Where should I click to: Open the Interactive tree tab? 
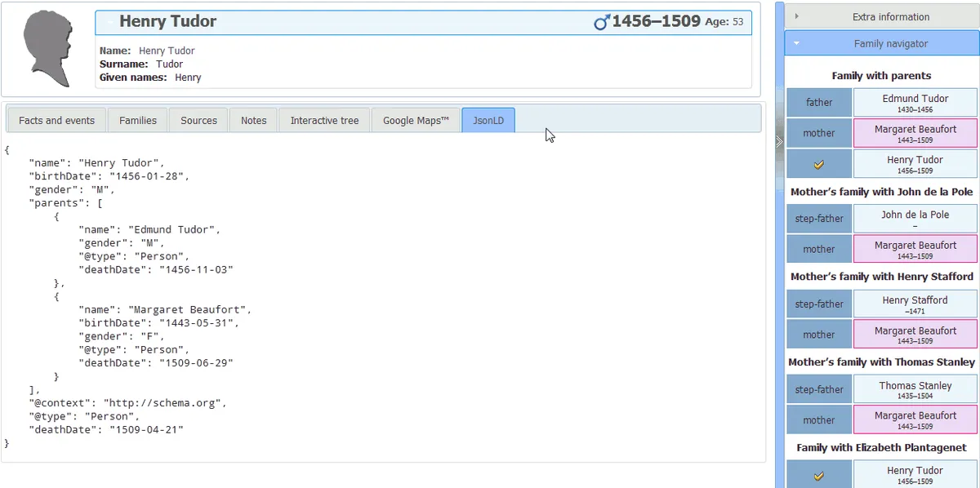324,120
